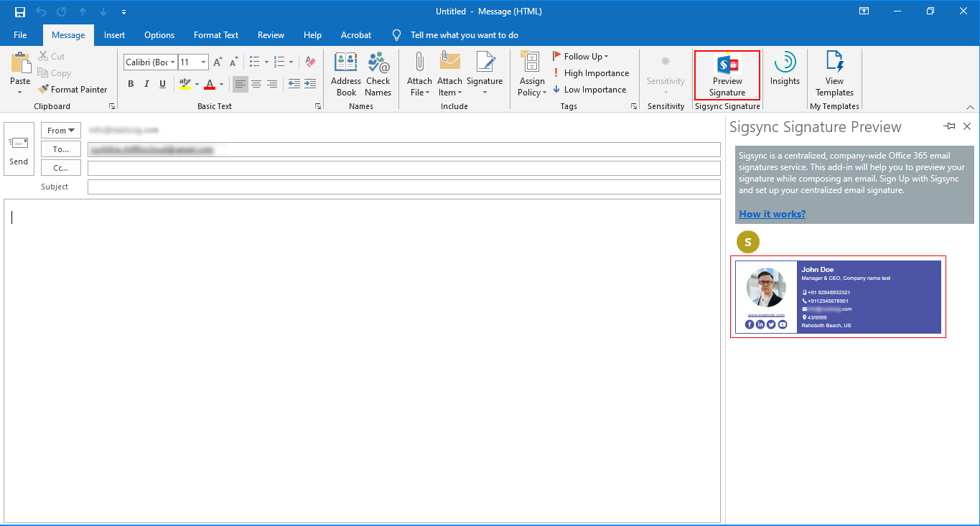
Task: Select the Format Painter tool
Action: click(x=73, y=90)
